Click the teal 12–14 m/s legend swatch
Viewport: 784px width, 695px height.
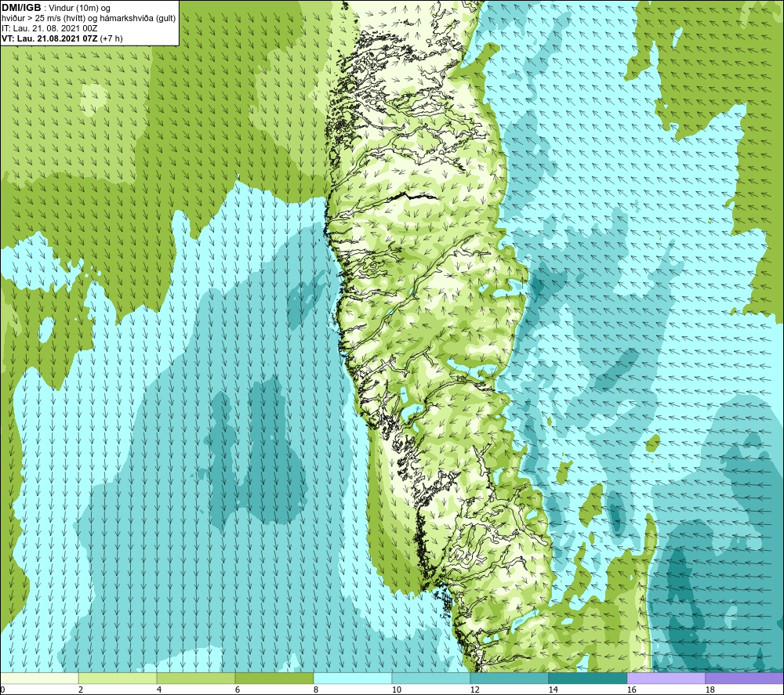click(510, 679)
